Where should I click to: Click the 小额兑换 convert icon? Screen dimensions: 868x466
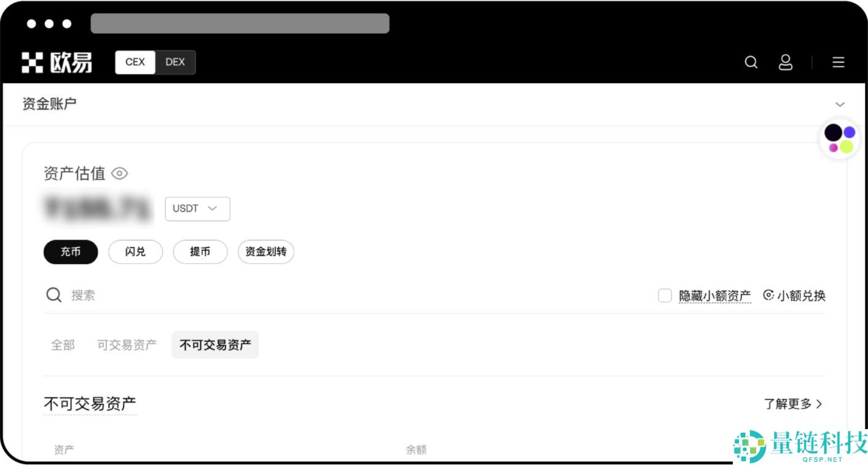coord(768,295)
